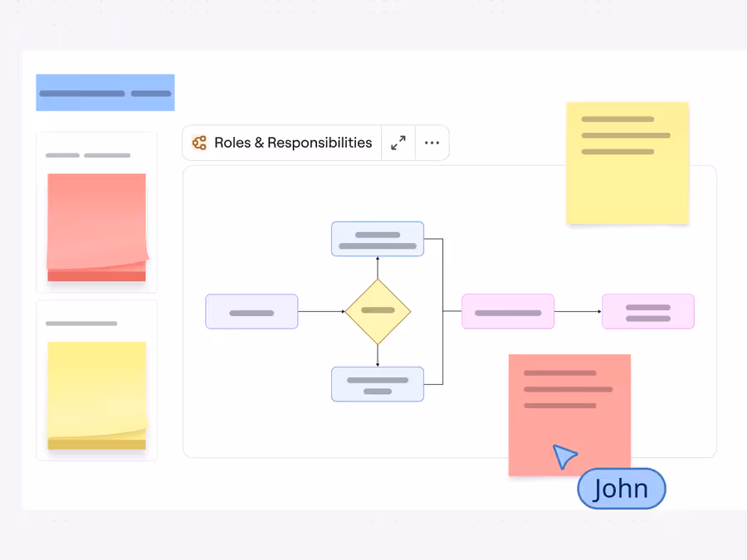The width and height of the screenshot is (747, 560).
Task: Select the purple start node left of the diamond
Action: pyautogui.click(x=251, y=311)
